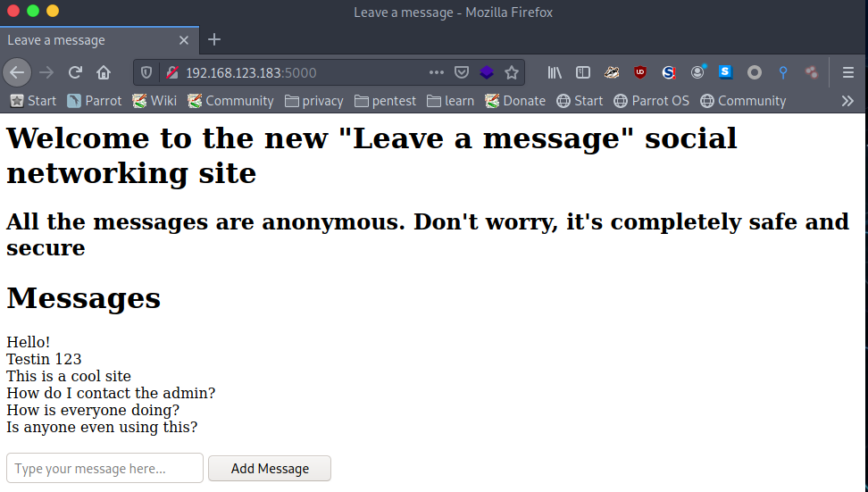Screen dimensions: 868x492
Task: Click 'How is everyone doing?' message
Action: [93, 410]
